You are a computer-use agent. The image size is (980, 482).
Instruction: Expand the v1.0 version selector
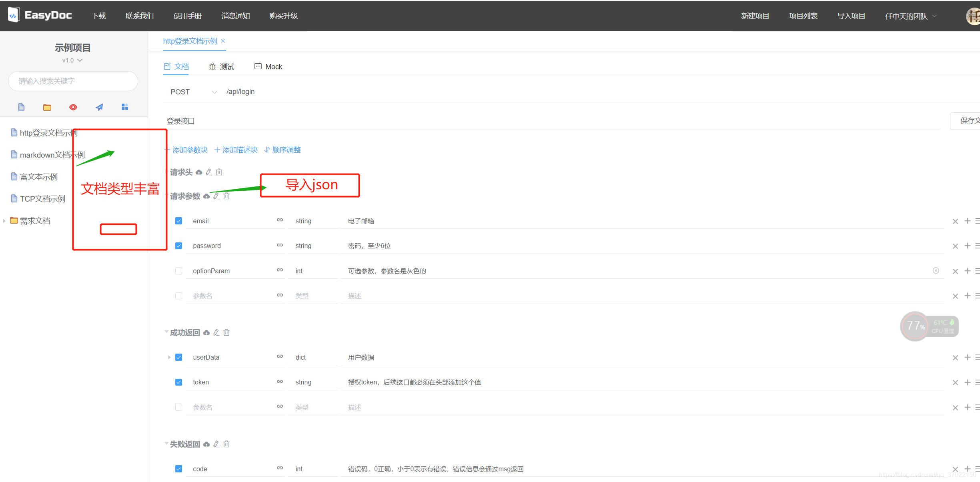tap(73, 60)
